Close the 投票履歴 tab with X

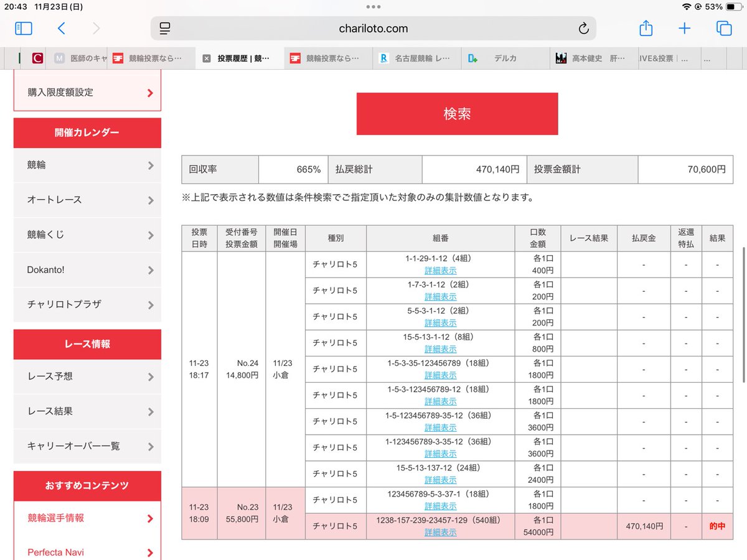(207, 58)
